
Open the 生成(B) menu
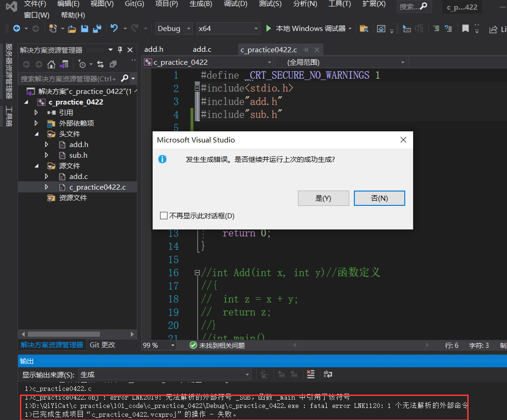click(x=201, y=4)
